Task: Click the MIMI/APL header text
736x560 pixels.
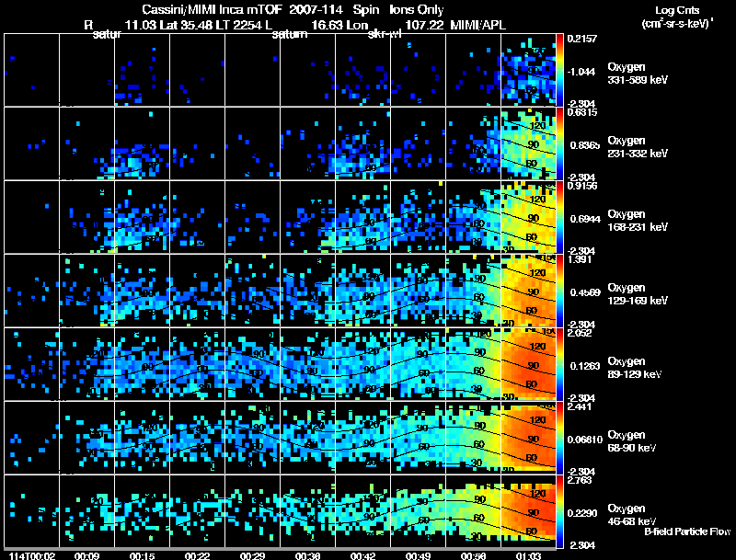Action: tap(477, 25)
